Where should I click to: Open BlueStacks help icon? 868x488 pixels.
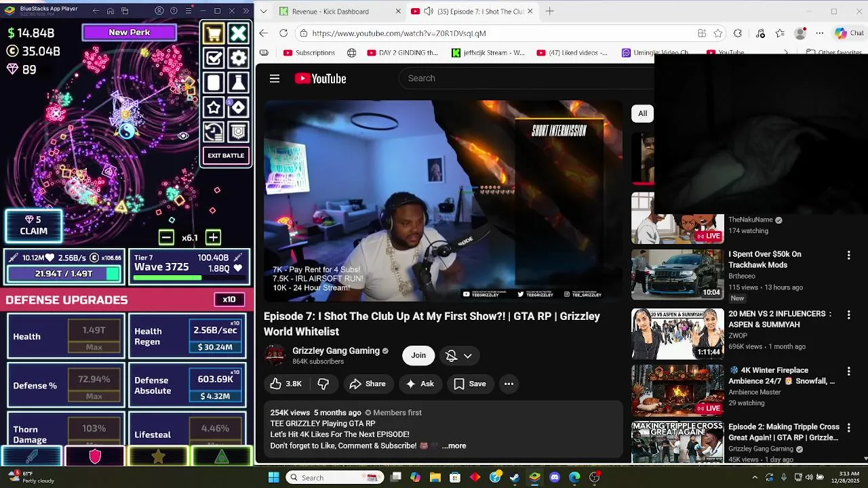(174, 11)
